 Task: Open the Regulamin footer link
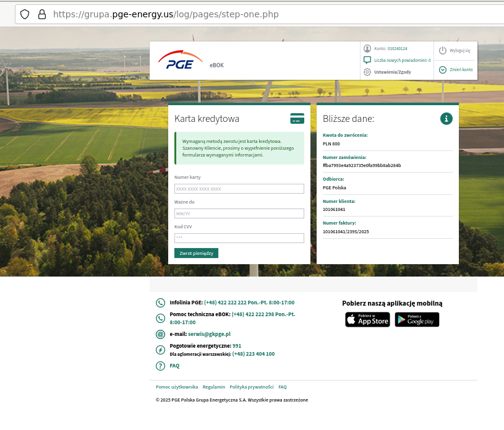coord(214,387)
